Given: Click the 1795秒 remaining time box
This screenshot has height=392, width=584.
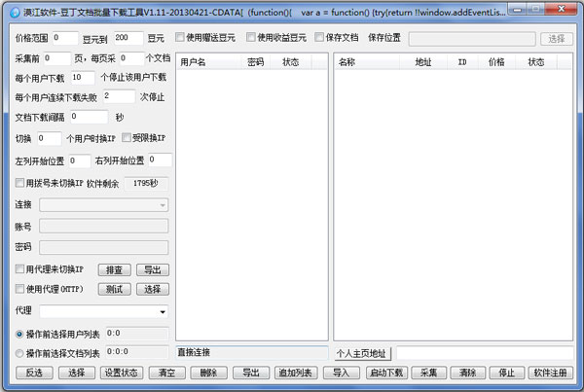Looking at the screenshot, I should point(146,183).
